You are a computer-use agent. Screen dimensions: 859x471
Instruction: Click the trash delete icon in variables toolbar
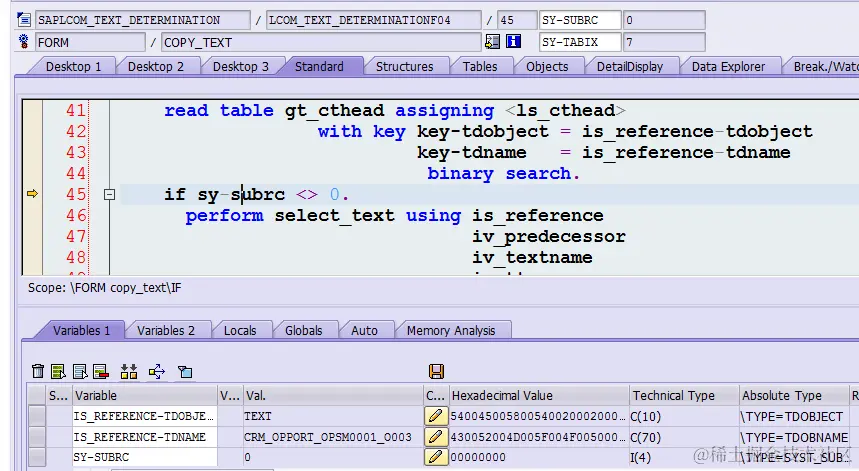(x=38, y=371)
